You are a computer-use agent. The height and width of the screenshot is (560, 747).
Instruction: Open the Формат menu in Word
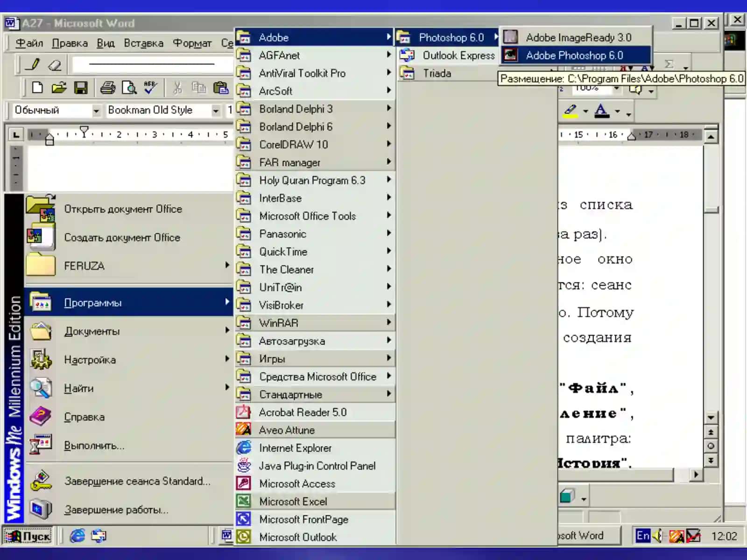pos(192,43)
